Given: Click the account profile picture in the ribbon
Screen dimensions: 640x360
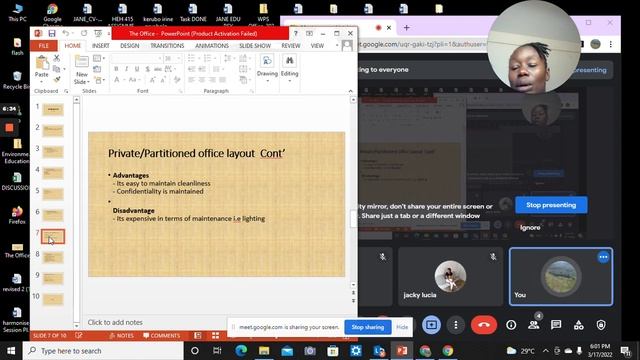Looking at the screenshot, I should pos(347,45).
